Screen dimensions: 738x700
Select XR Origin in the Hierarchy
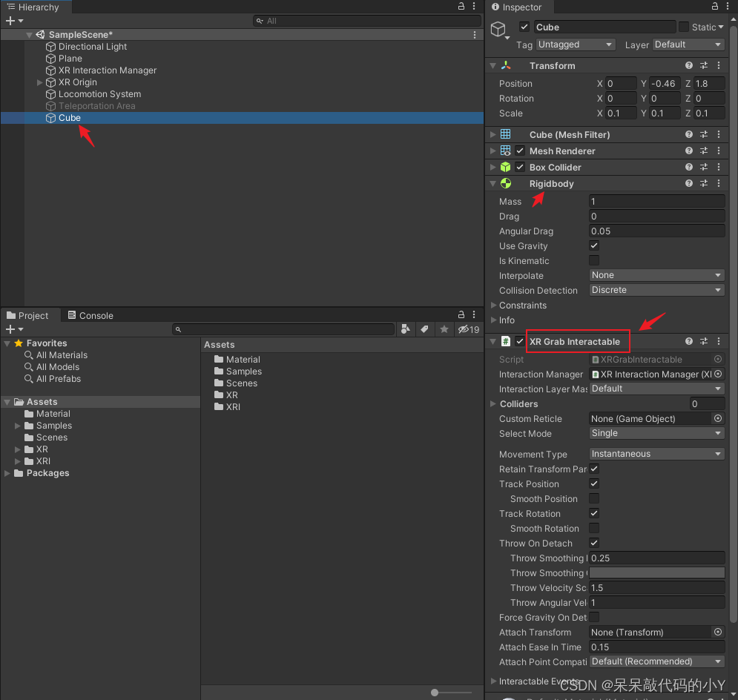coord(78,82)
